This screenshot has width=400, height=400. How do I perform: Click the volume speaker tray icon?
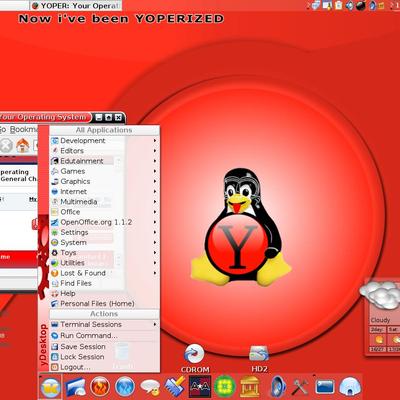pos(349,5)
